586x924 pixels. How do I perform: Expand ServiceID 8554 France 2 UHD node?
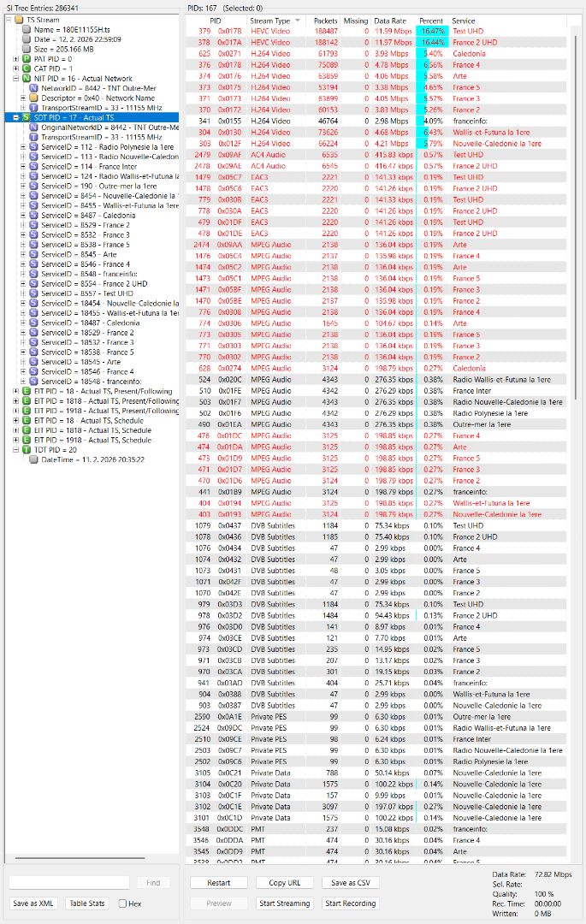23,283
